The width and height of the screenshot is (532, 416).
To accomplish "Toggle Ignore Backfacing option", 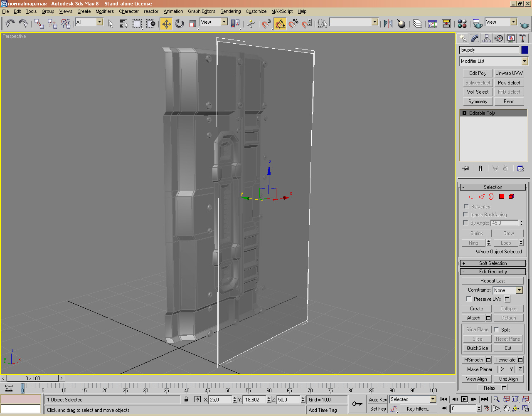I will coord(465,214).
